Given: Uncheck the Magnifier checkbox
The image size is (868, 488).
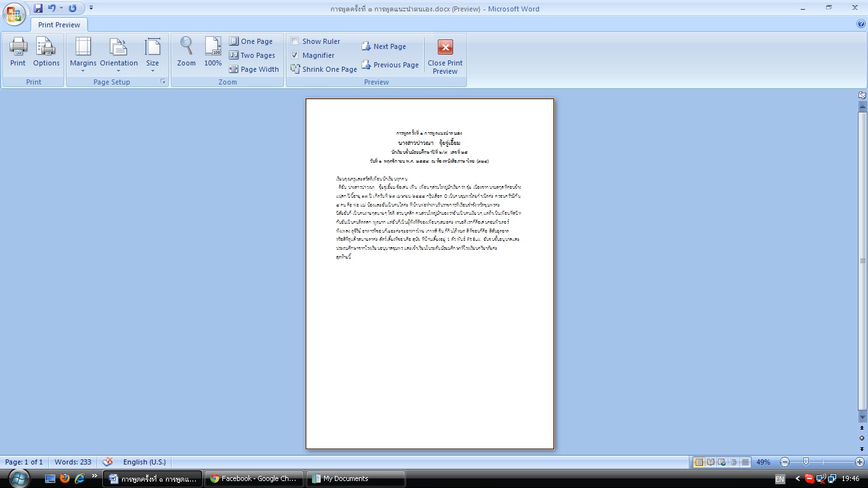Looking at the screenshot, I should (295, 55).
